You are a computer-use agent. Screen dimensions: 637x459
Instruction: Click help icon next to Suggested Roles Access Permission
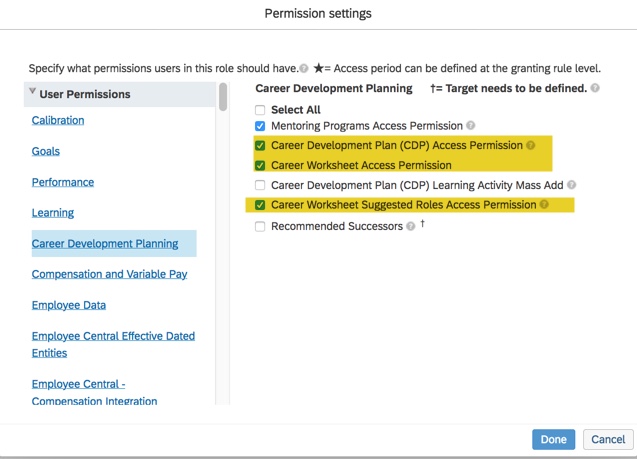(545, 205)
